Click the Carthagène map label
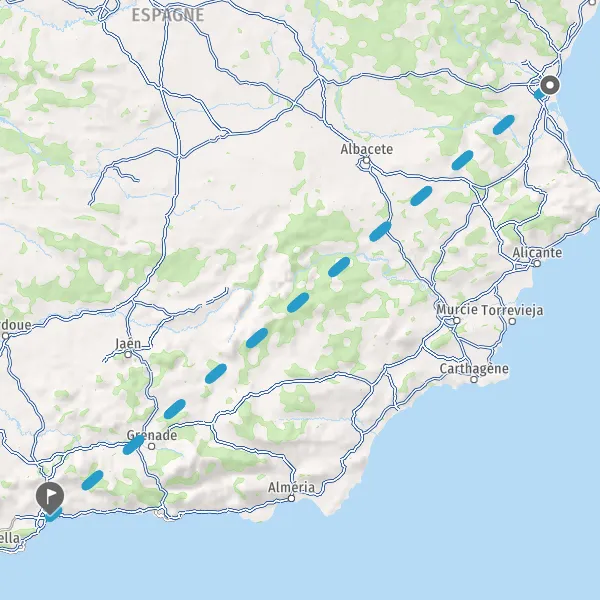600x600 pixels. point(474,369)
